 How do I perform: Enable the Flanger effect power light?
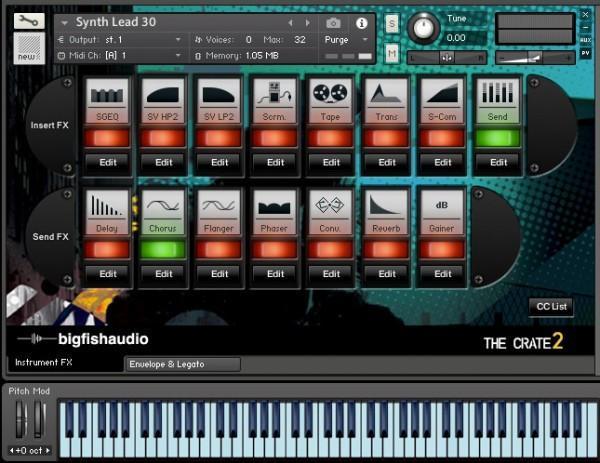point(219,248)
